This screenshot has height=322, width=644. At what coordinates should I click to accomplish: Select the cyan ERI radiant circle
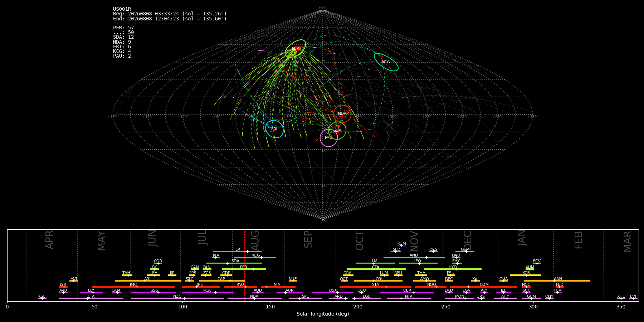pyautogui.click(x=274, y=129)
